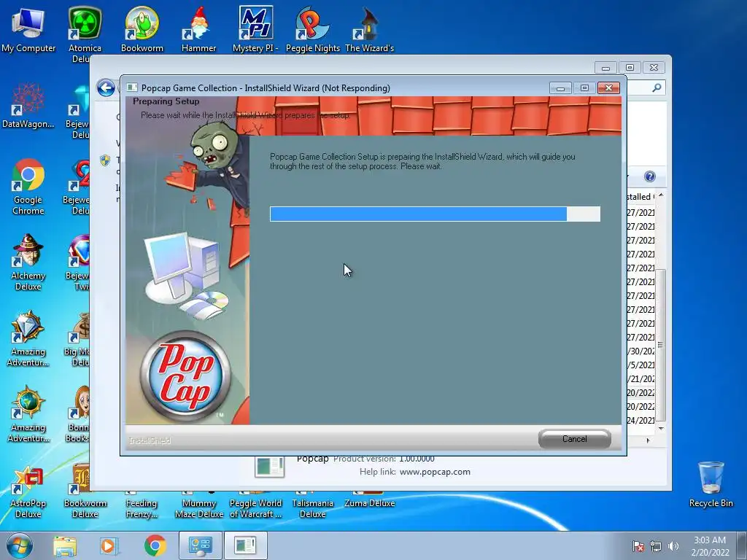Open Windows Explorer from taskbar
This screenshot has height=560, width=747.
pos(65,545)
